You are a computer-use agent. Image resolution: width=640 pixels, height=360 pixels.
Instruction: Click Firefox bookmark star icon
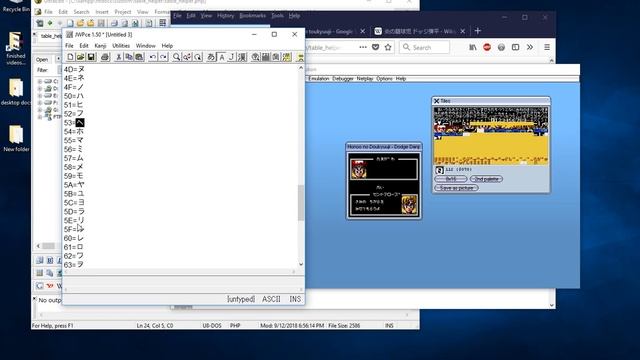tap(388, 47)
